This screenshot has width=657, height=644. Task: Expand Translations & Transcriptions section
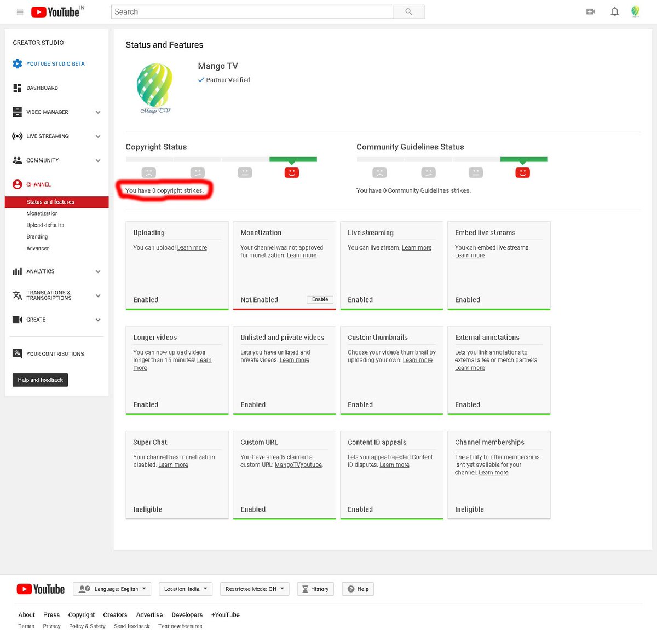(x=98, y=295)
